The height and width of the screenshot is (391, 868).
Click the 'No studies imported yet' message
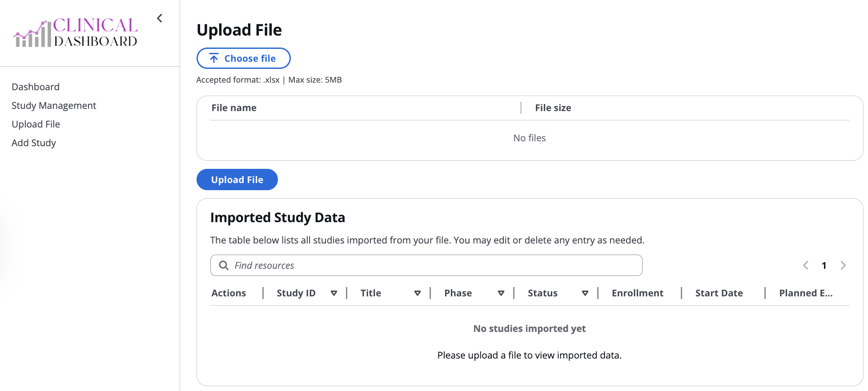529,328
